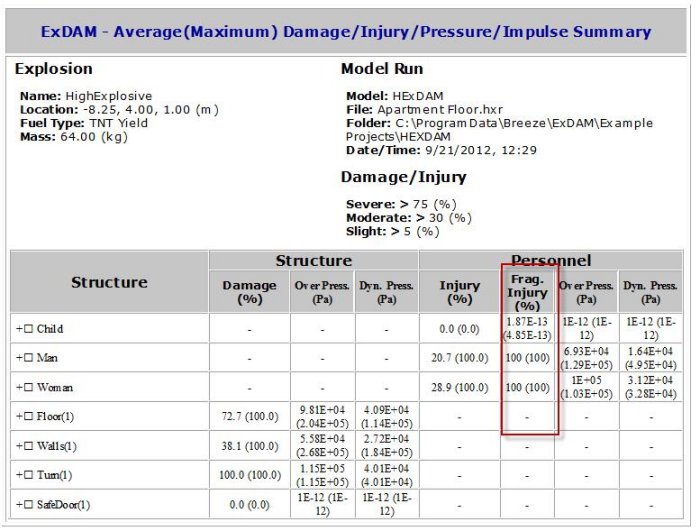This screenshot has height=531, width=700.
Task: Select the Structure group header above Damage
Action: coord(313,261)
